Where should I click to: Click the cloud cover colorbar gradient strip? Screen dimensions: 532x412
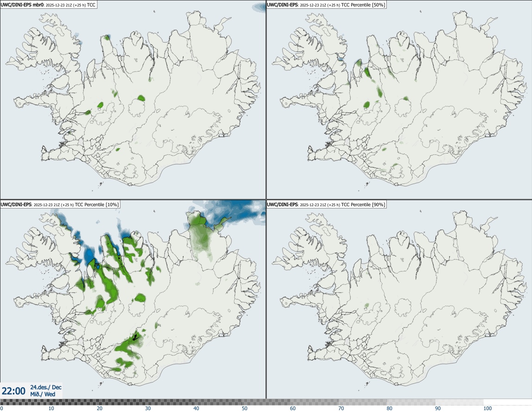tap(266, 402)
